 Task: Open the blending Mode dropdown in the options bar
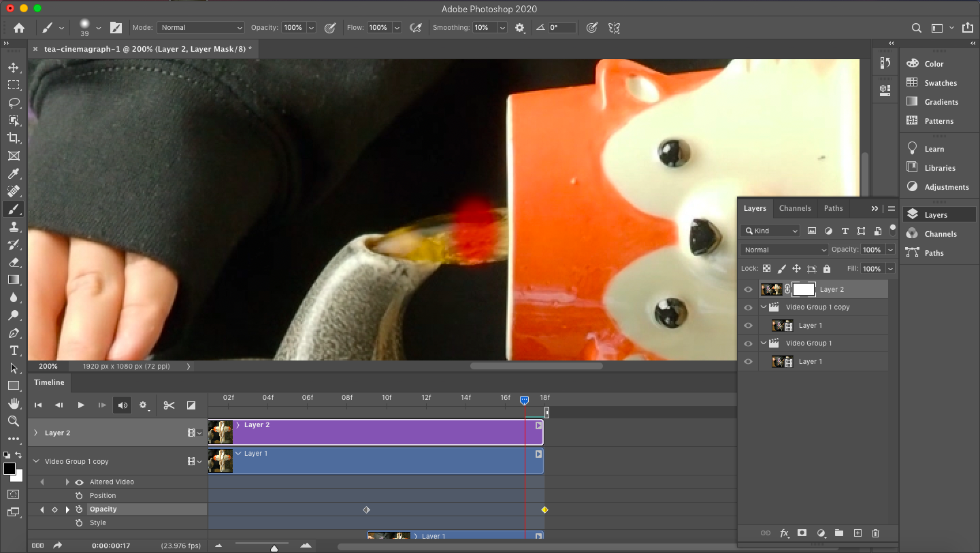pos(200,27)
